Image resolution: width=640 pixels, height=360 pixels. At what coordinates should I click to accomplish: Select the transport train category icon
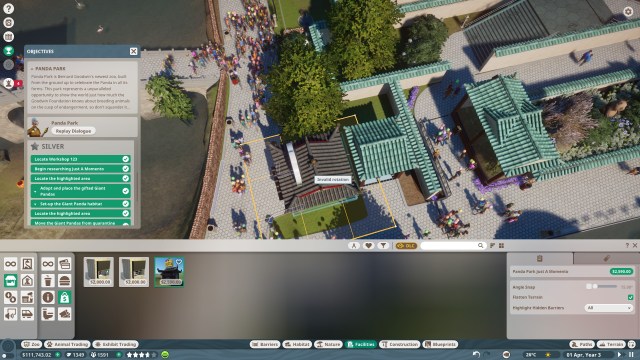(27, 314)
